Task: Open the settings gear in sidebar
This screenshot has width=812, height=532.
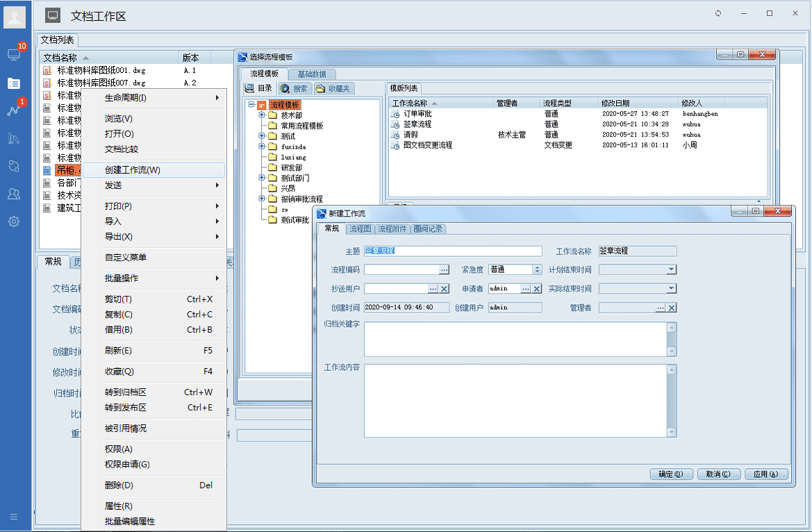Action: (14, 222)
